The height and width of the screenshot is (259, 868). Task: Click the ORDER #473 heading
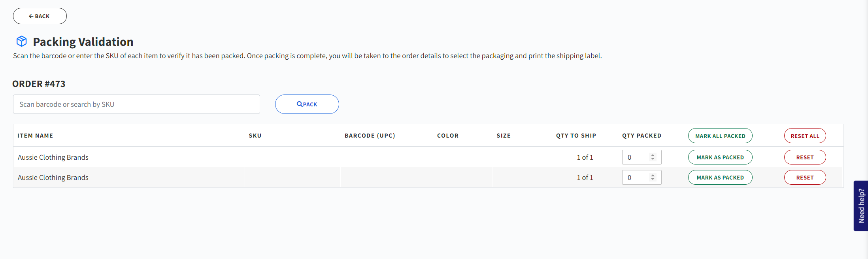point(39,84)
